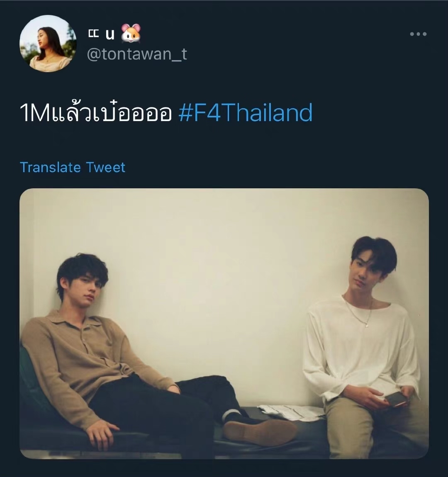The height and width of the screenshot is (477, 448).
Task: Expand tweet options via the ellipsis
Action: click(x=418, y=34)
